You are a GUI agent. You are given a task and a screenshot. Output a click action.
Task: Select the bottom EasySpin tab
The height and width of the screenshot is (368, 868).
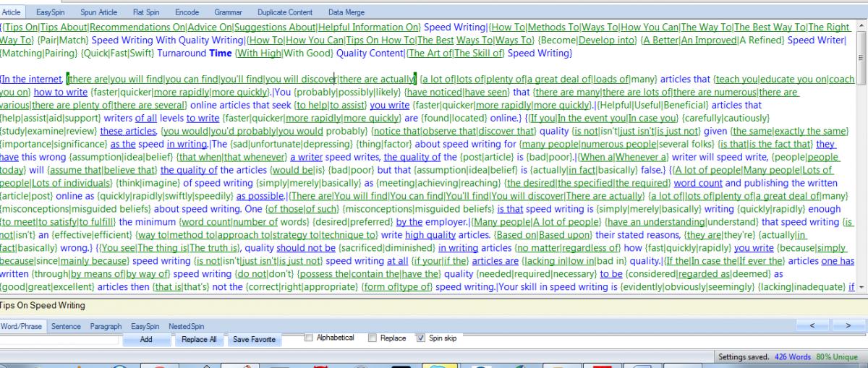145,327
